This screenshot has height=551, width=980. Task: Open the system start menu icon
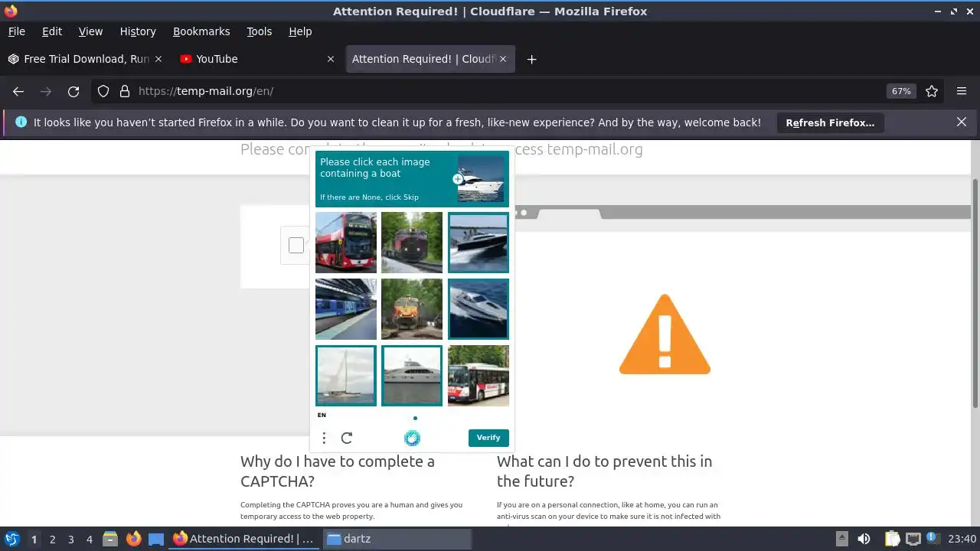click(11, 539)
